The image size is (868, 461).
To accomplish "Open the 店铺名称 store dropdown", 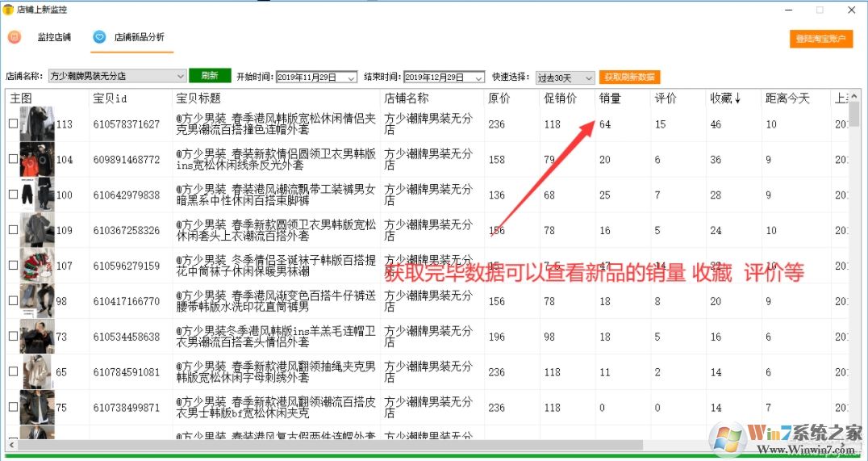I will (x=180, y=77).
